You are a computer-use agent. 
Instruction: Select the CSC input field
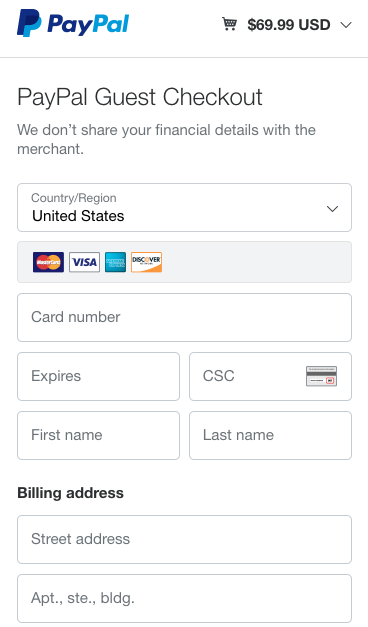pos(270,376)
